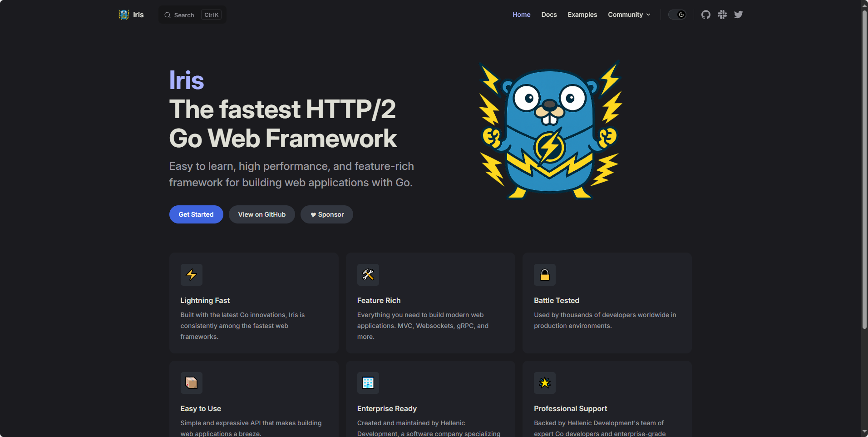Click 'Built with the latest Go innovations' text

242,326
